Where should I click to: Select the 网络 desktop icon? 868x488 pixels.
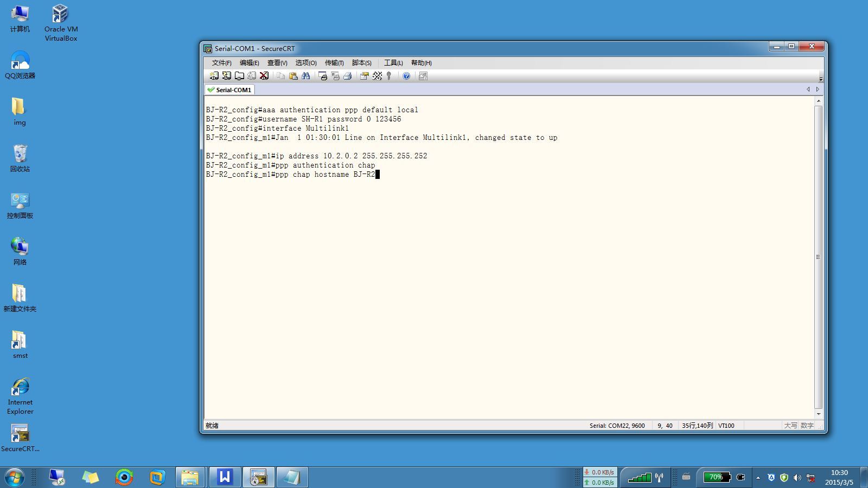[x=20, y=251]
